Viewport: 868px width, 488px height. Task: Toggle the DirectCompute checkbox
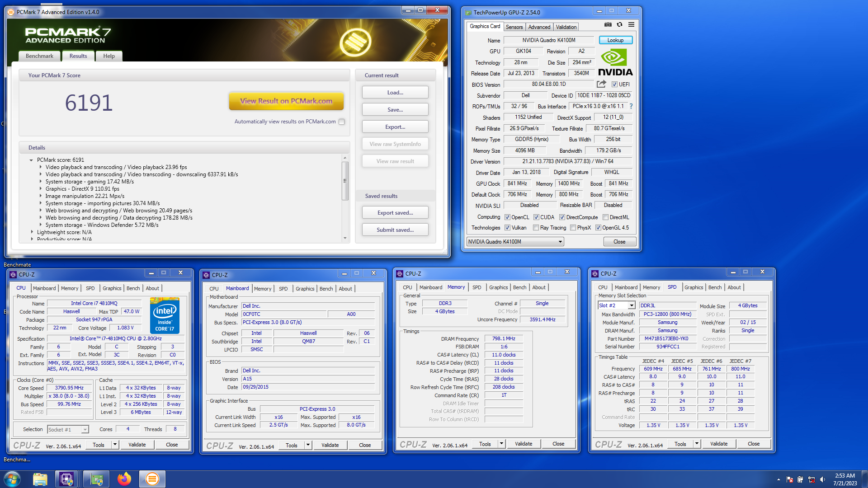point(562,217)
